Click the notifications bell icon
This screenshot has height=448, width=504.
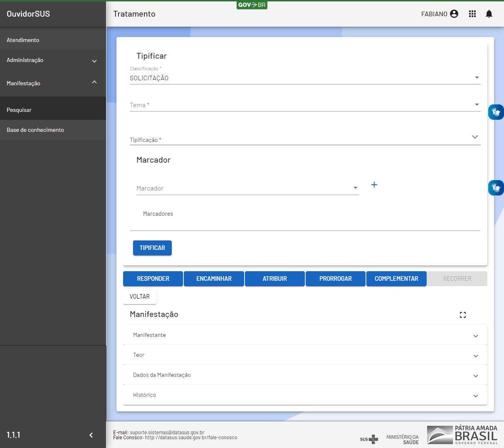click(x=489, y=14)
